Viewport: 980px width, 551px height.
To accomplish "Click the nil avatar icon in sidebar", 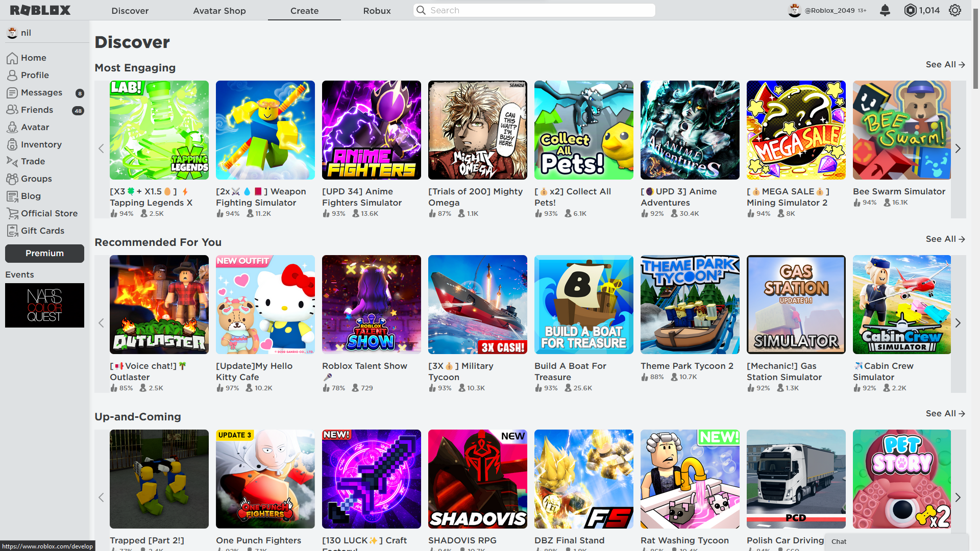I will pyautogui.click(x=12, y=33).
